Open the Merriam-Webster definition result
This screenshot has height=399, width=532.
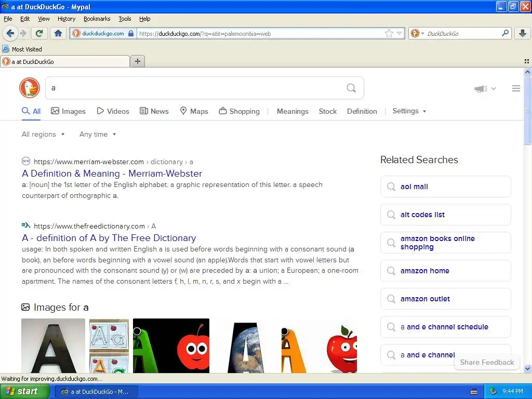click(x=112, y=174)
